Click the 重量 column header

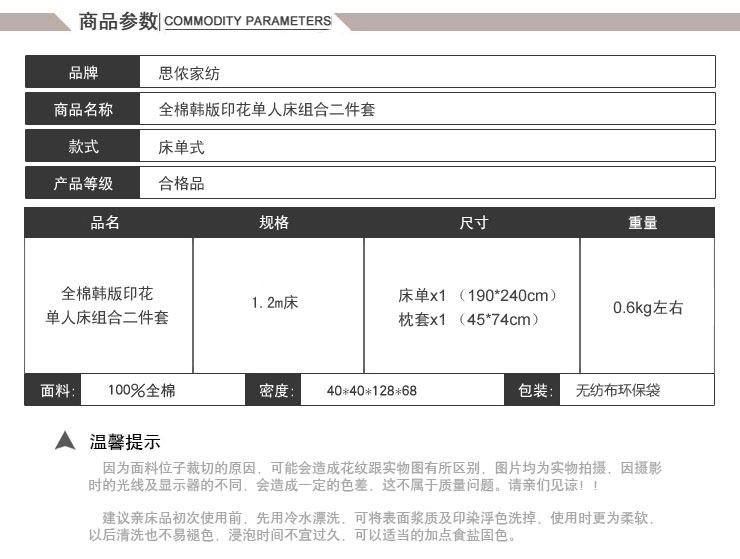point(643,223)
